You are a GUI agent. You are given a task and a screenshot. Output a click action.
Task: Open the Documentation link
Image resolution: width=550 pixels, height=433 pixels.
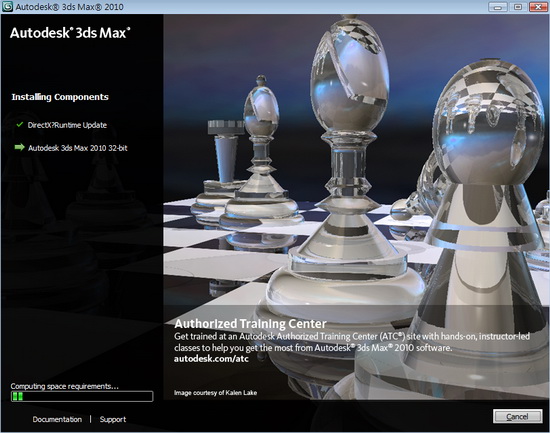click(57, 419)
